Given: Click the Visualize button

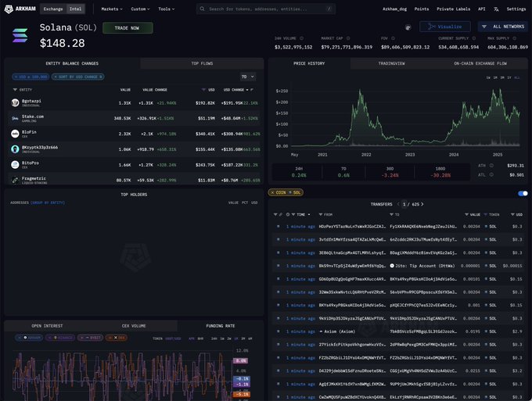Looking at the screenshot, I should click(x=445, y=27).
